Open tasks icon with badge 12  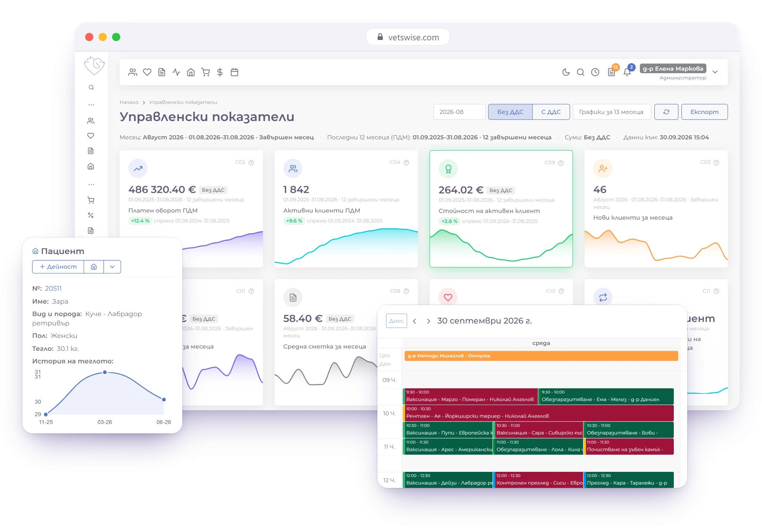[612, 71]
